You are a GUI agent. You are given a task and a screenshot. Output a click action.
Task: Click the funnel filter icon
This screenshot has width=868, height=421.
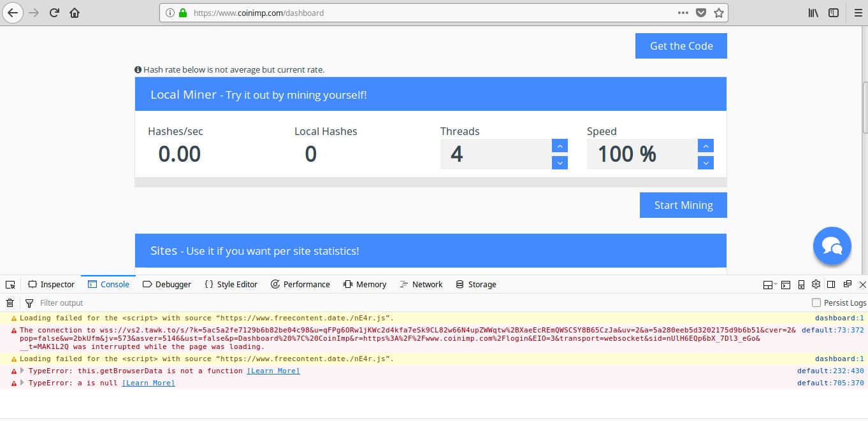pyautogui.click(x=29, y=303)
